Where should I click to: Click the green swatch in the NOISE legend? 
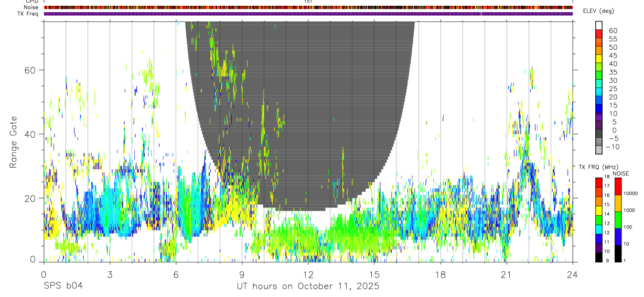[x=618, y=219]
